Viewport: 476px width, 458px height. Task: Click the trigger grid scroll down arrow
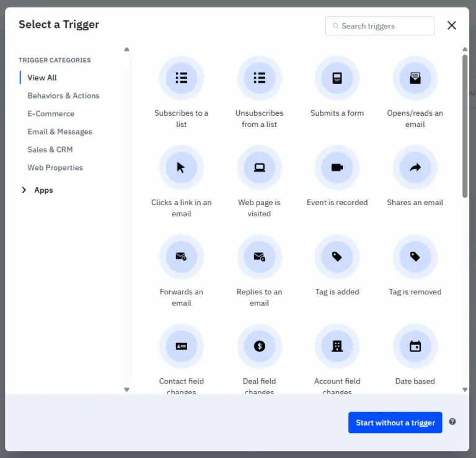[465, 390]
